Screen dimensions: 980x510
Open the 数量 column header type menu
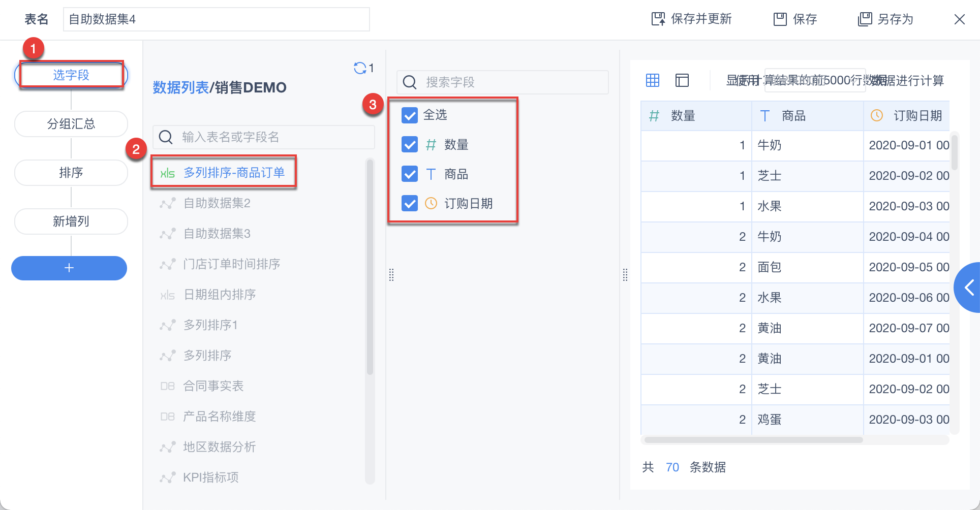pos(654,116)
